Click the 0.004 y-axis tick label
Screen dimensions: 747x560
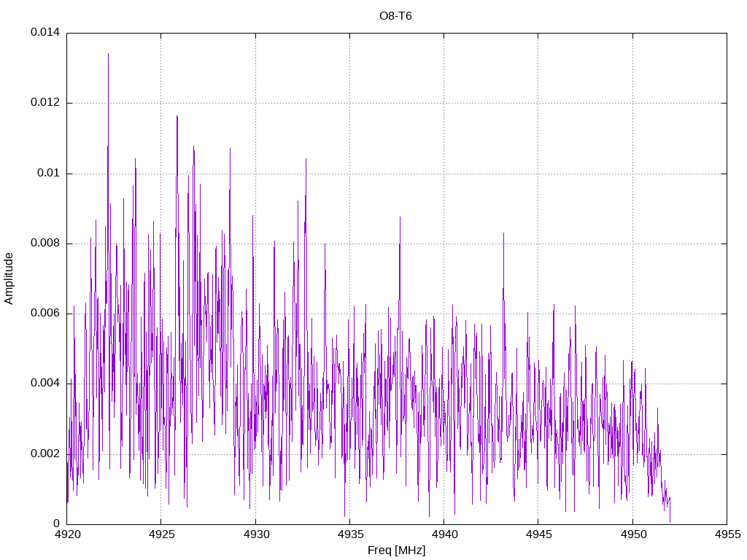point(45,384)
